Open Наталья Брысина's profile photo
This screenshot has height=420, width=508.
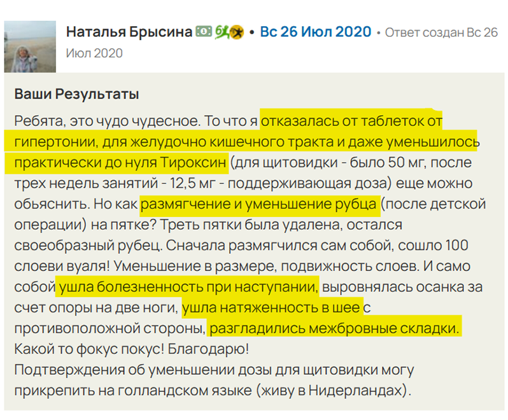(30, 46)
